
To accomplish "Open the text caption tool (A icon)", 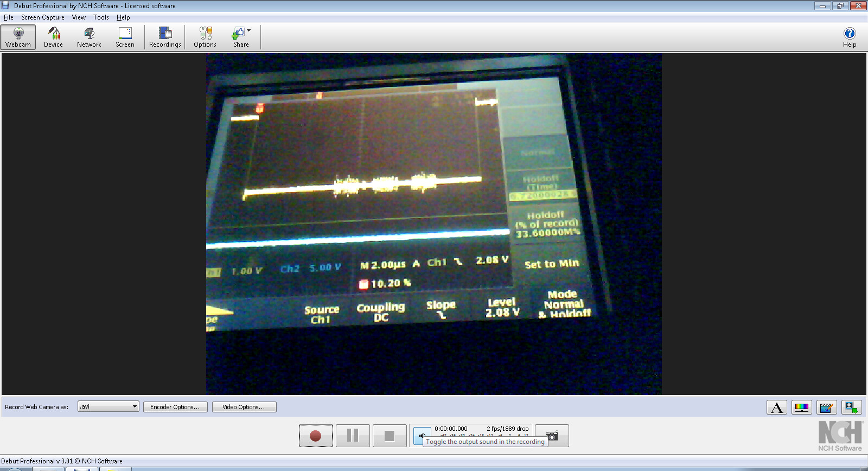I will (777, 407).
